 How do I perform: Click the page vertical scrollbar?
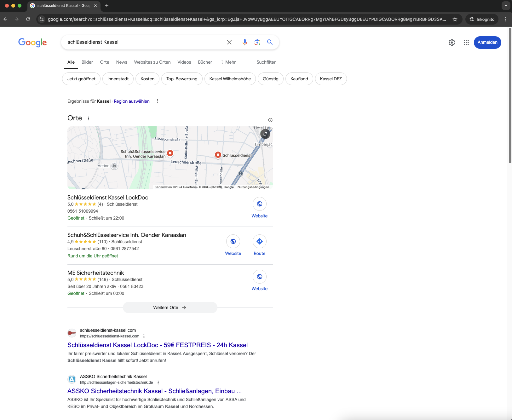point(510,95)
